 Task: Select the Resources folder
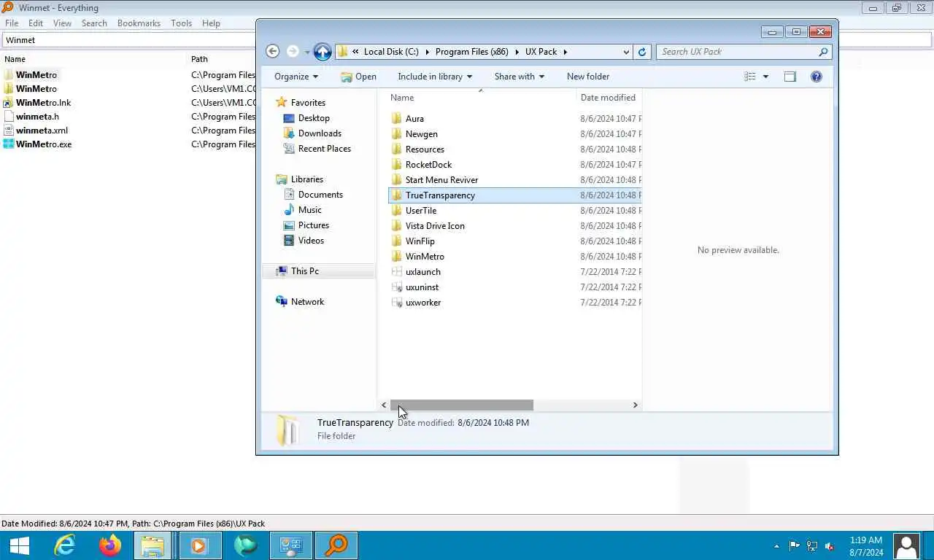(425, 149)
